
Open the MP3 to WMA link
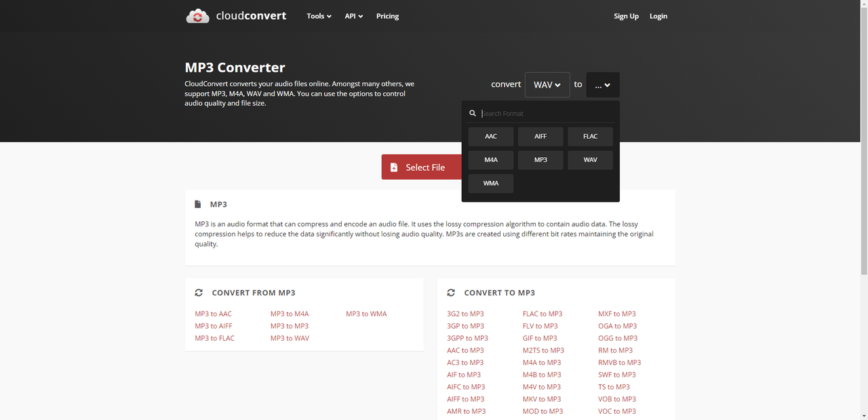click(x=366, y=314)
